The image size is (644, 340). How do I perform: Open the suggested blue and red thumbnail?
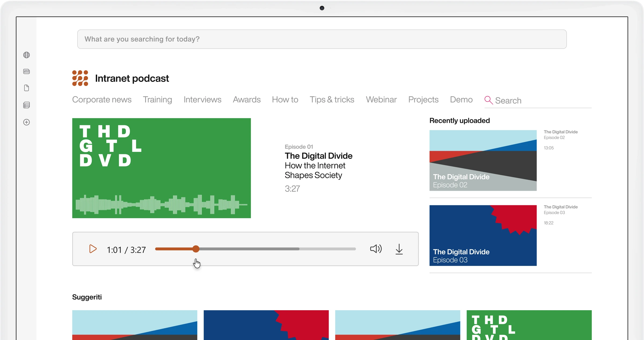click(x=266, y=325)
